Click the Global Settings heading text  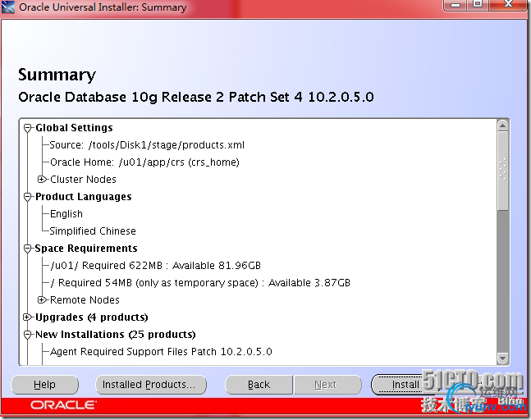pos(74,128)
